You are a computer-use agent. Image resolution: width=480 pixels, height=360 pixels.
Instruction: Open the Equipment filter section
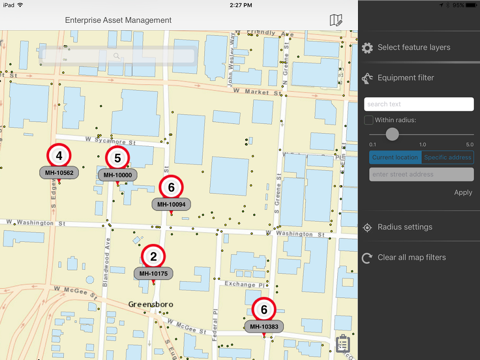tap(406, 78)
